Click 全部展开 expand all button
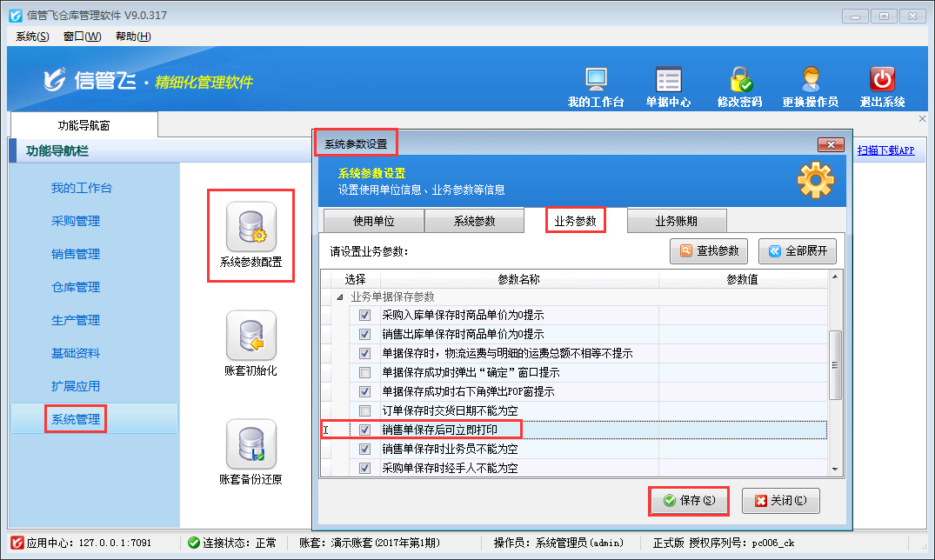This screenshot has width=935, height=560. coord(798,251)
